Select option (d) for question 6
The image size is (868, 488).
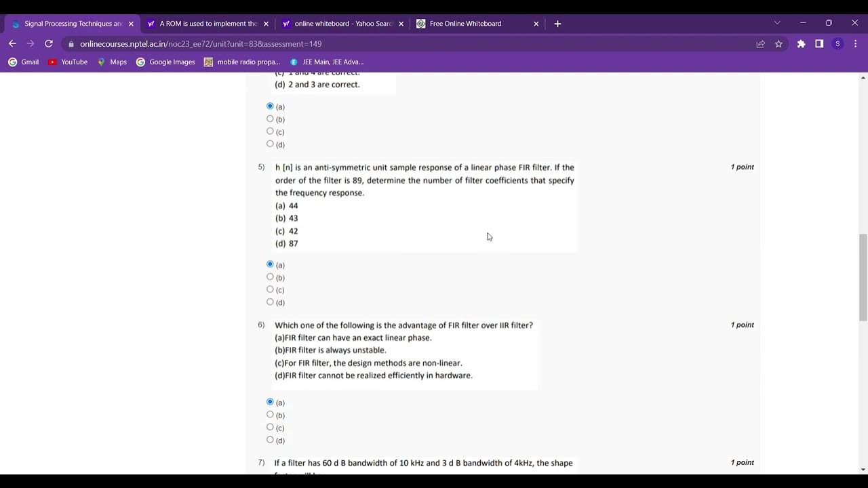[270, 439]
